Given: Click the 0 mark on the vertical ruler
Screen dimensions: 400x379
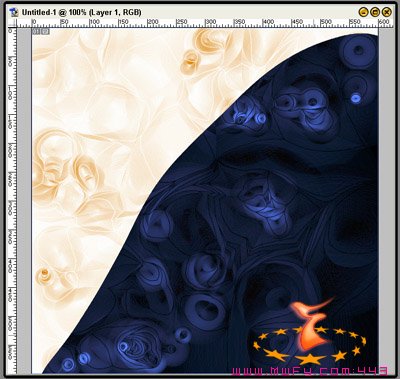Looking at the screenshot, I should tap(10, 31).
